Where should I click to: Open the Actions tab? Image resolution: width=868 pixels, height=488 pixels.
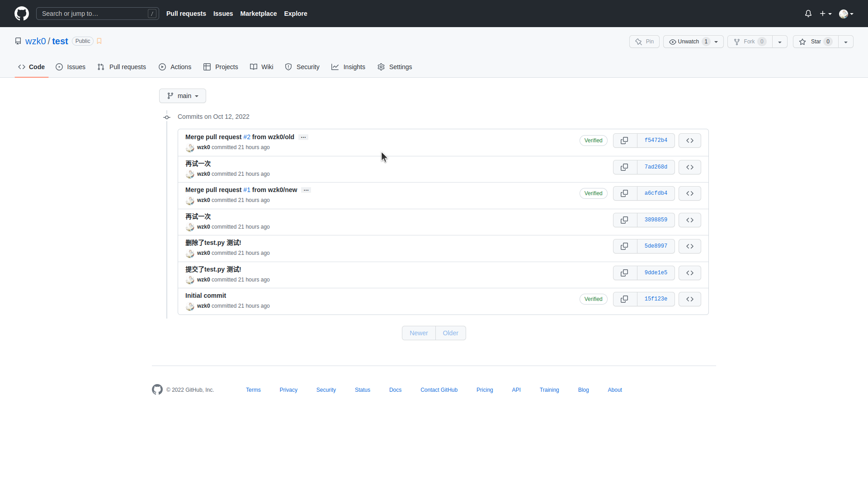[x=175, y=67]
